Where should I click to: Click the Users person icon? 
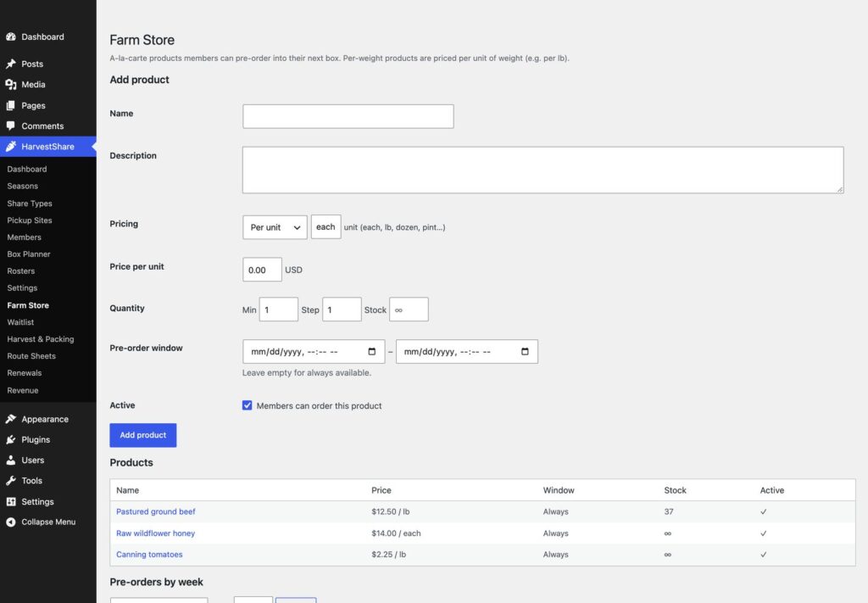[x=10, y=460]
